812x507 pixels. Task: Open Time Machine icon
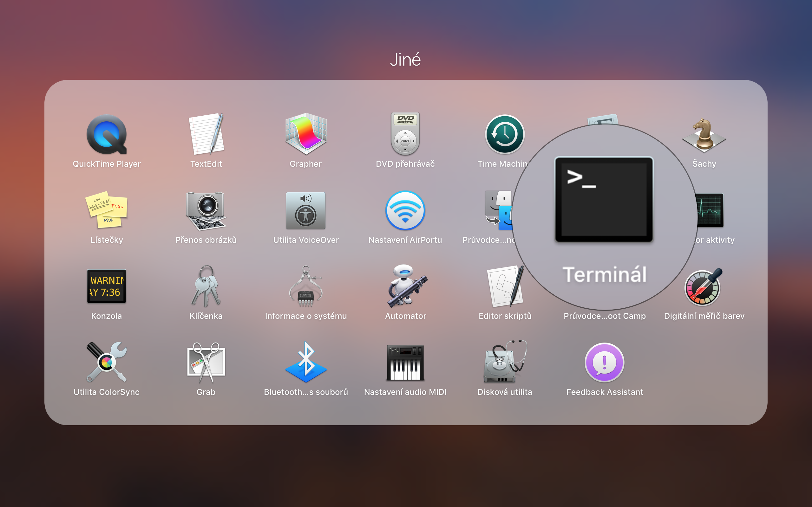[504, 134]
